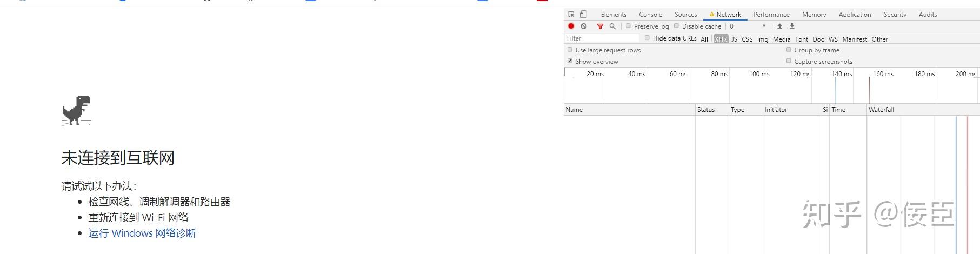Activate the inspect element picker icon

[x=571, y=15]
